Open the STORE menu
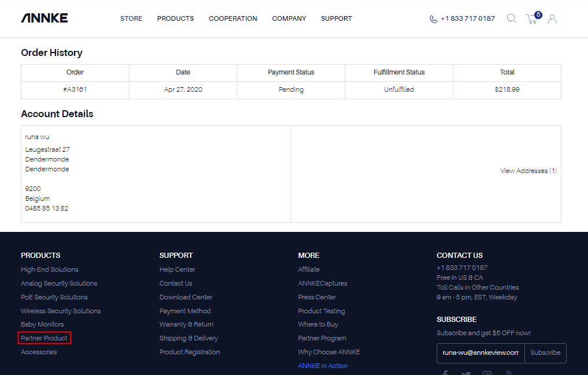588x375 pixels. tap(131, 18)
